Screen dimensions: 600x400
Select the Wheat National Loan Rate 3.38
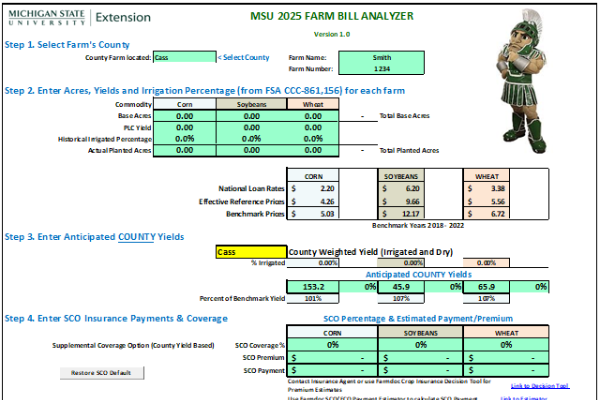tap(486, 188)
